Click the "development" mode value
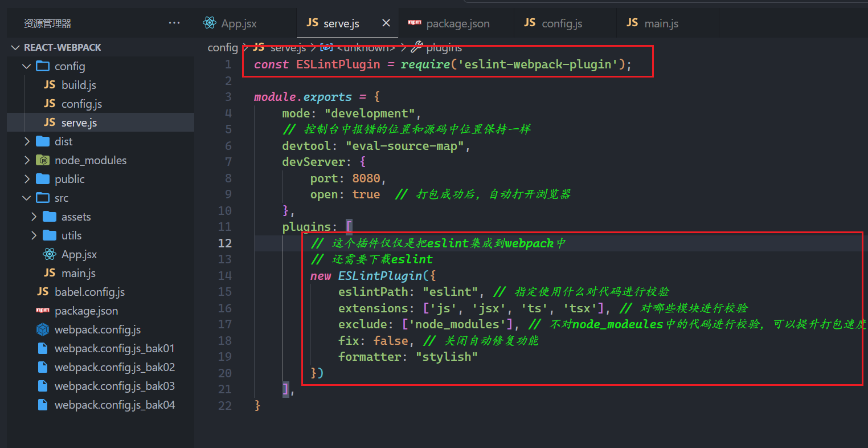 tap(370, 113)
